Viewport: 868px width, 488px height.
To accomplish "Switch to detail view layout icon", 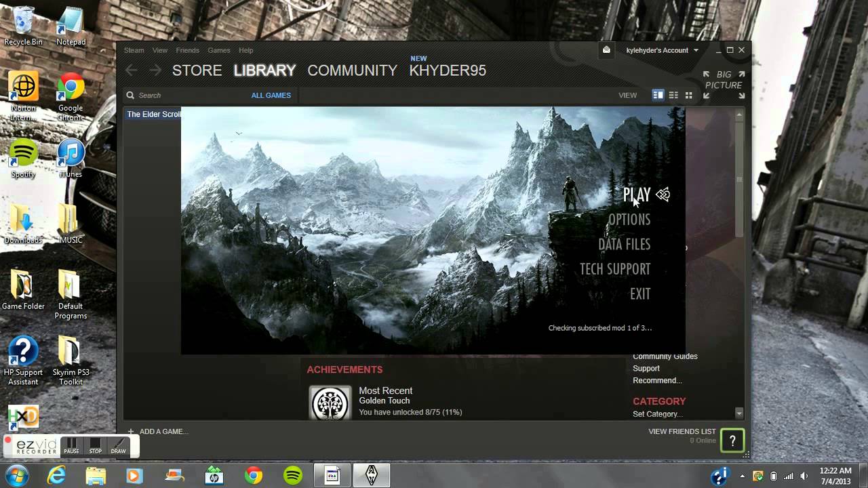I will 658,95.
